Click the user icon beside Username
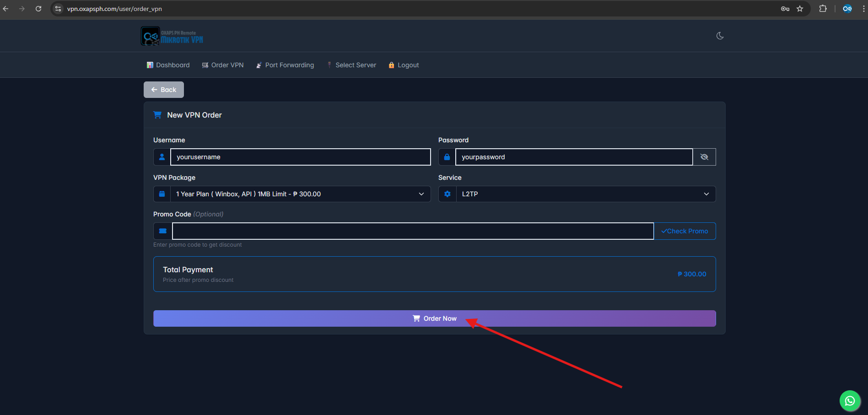The height and width of the screenshot is (415, 868). [162, 157]
